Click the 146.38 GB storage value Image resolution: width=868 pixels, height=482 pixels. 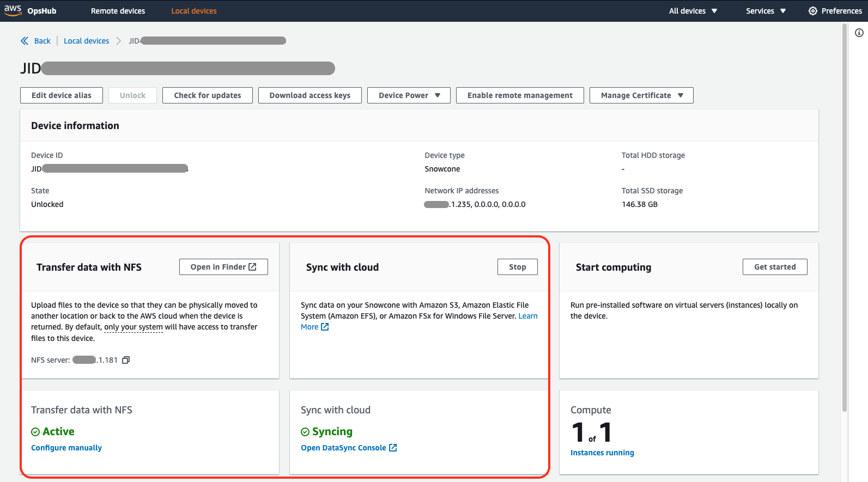(x=640, y=204)
